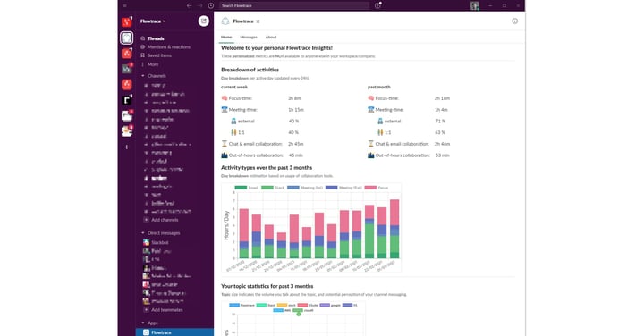Go back using the back arrow
The height and width of the screenshot is (336, 644).
point(189,5)
